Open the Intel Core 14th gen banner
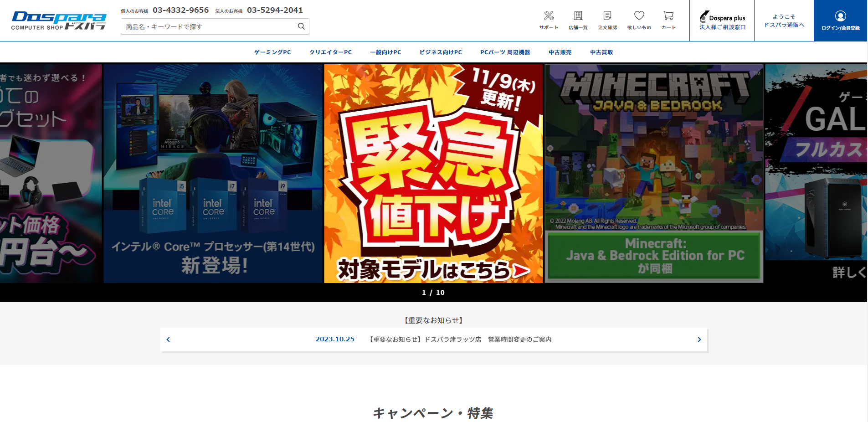The height and width of the screenshot is (422, 868). point(213,173)
